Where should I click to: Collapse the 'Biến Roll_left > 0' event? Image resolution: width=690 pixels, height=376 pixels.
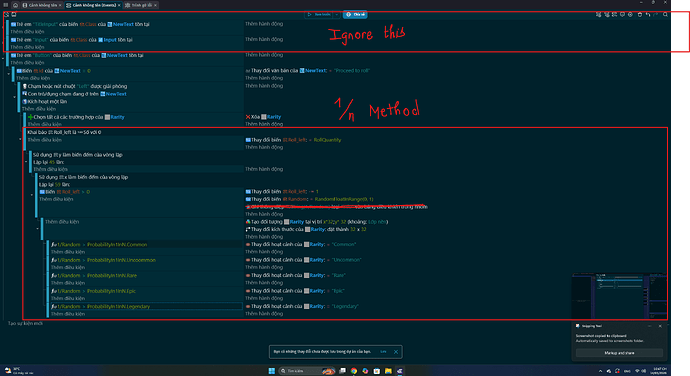pyautogui.click(x=32, y=195)
